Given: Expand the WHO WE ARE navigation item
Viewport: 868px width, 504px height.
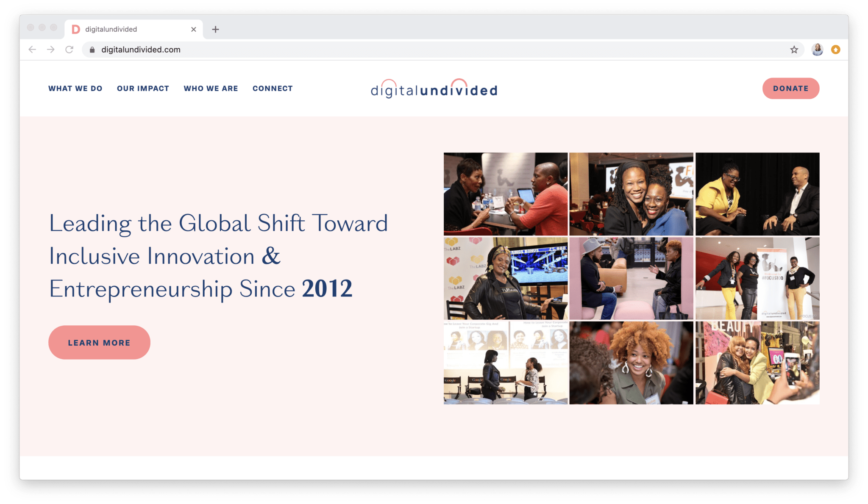Looking at the screenshot, I should [x=211, y=88].
